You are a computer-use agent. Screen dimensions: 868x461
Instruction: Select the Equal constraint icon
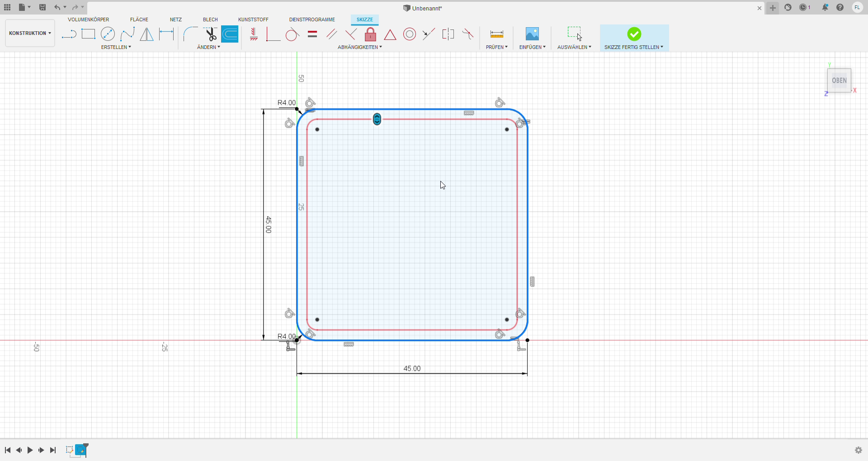(x=312, y=34)
